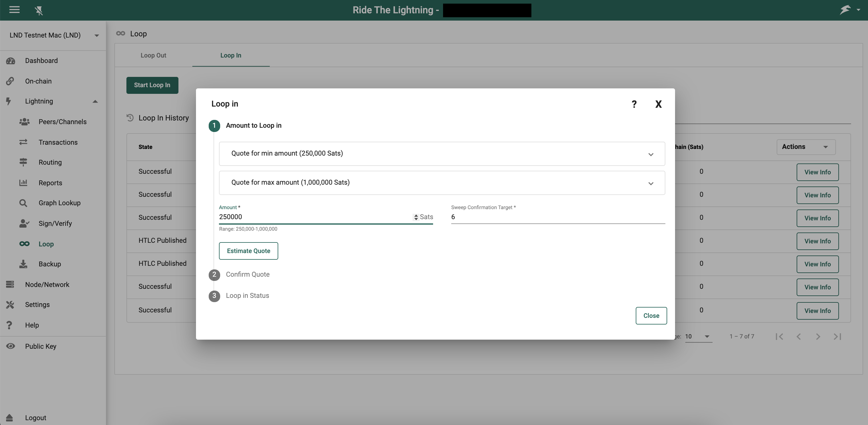Click the Dashboard gauge icon

pyautogui.click(x=11, y=61)
